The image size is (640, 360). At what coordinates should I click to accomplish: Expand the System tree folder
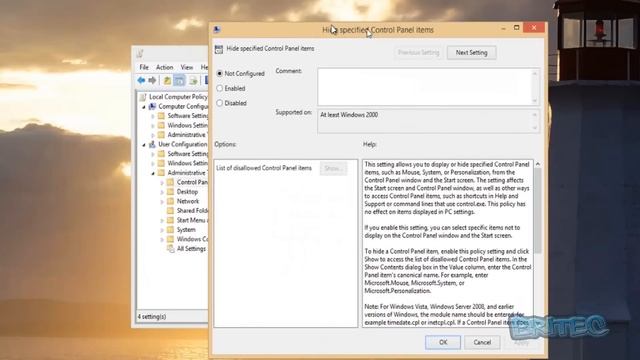(x=162, y=230)
